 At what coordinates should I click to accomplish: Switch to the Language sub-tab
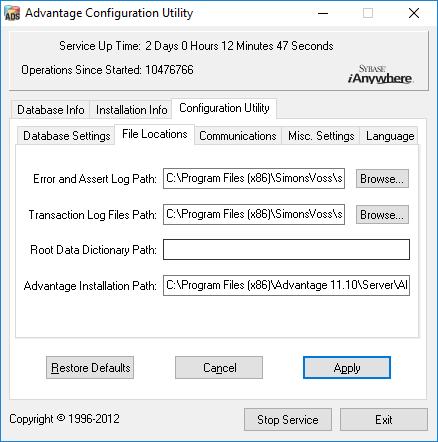390,136
